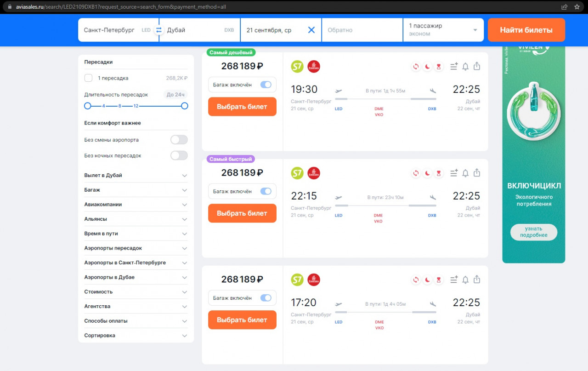Add 19:30 flight to comparison list
The width and height of the screenshot is (588, 371).
(454, 67)
